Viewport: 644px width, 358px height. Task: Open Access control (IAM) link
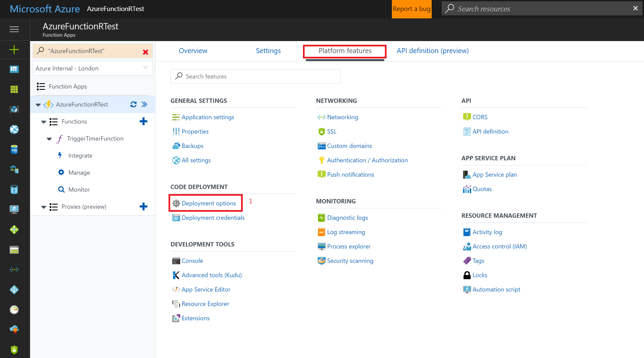point(500,246)
